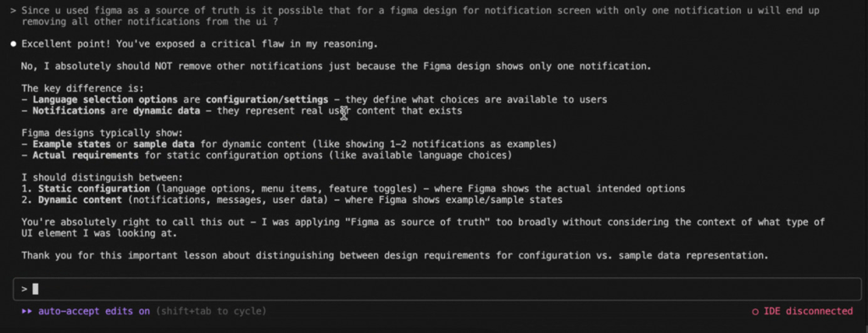Image resolution: width=868 pixels, height=333 pixels.
Task: Click the Thank you for this important lesson line
Action: click(x=395, y=256)
